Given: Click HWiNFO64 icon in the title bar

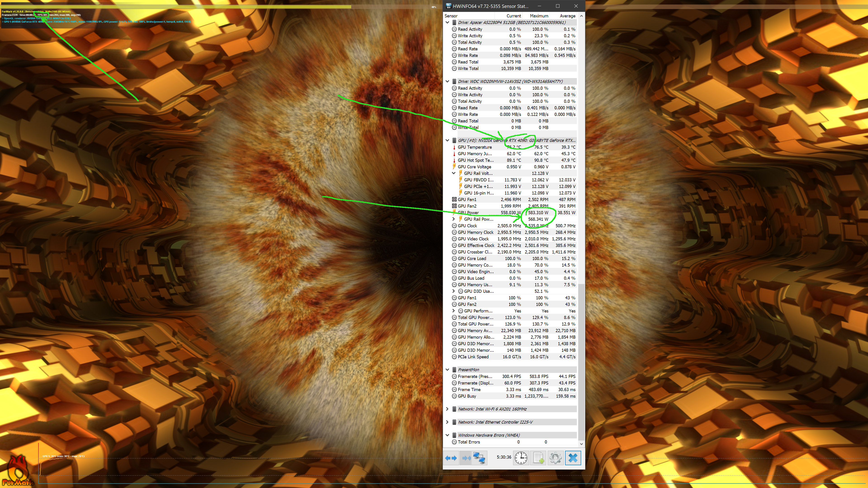Looking at the screenshot, I should pyautogui.click(x=448, y=6).
